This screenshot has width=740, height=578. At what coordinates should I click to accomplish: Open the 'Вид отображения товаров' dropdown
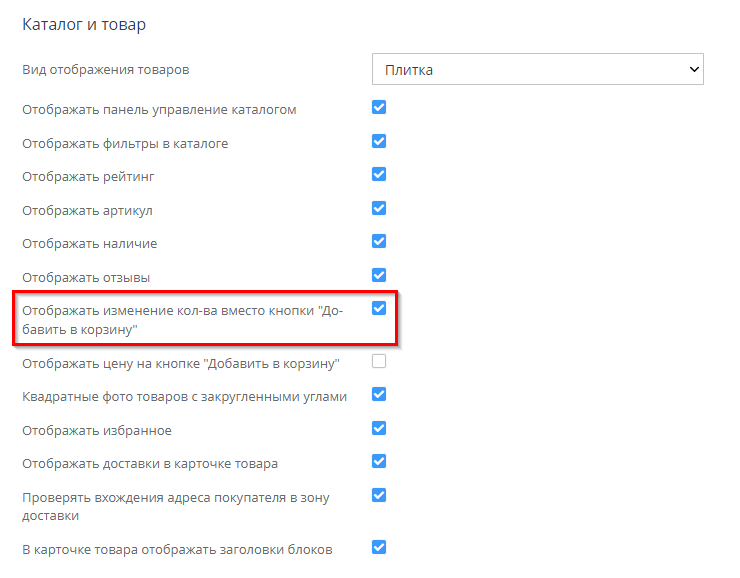pyautogui.click(x=537, y=69)
